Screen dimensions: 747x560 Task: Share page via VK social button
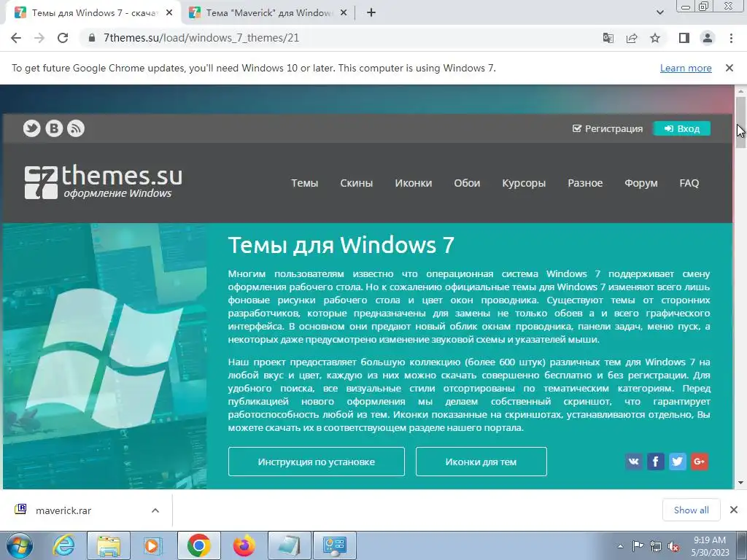click(x=634, y=462)
